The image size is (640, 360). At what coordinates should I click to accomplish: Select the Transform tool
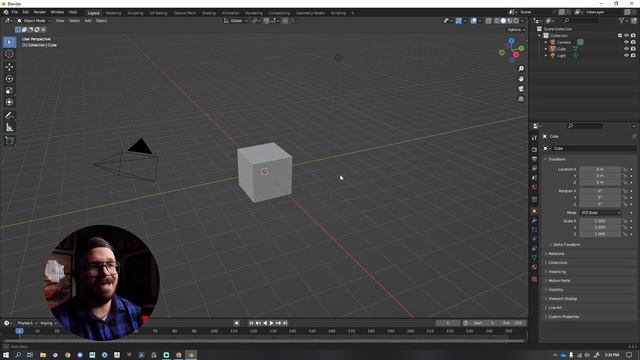[x=9, y=102]
